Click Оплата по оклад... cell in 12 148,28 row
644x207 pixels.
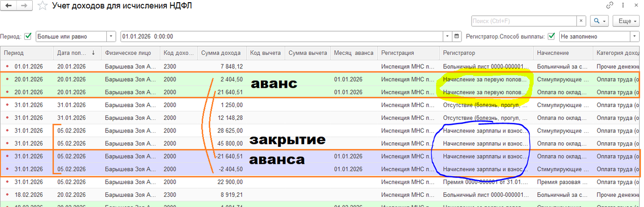click(563, 118)
